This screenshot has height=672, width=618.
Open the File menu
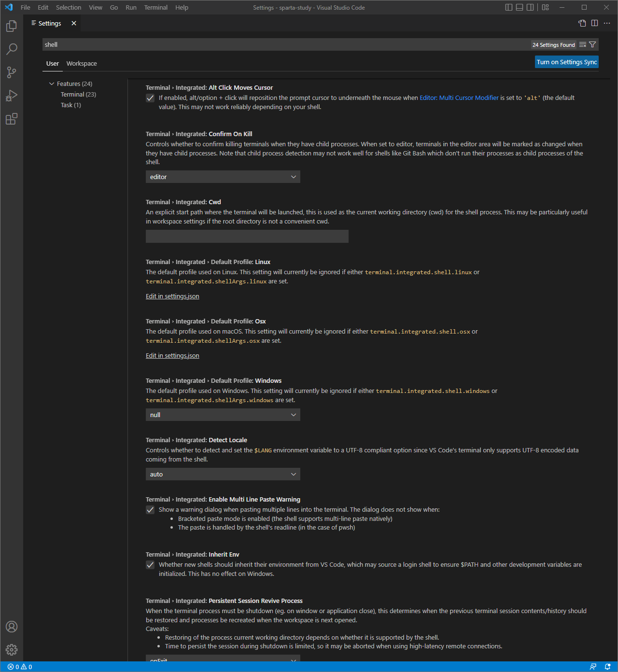point(26,7)
